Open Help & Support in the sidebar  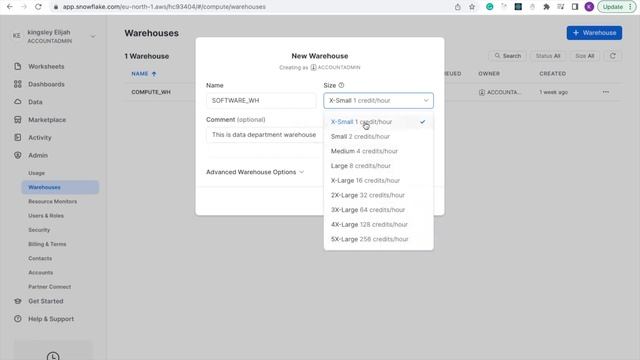[x=51, y=319]
